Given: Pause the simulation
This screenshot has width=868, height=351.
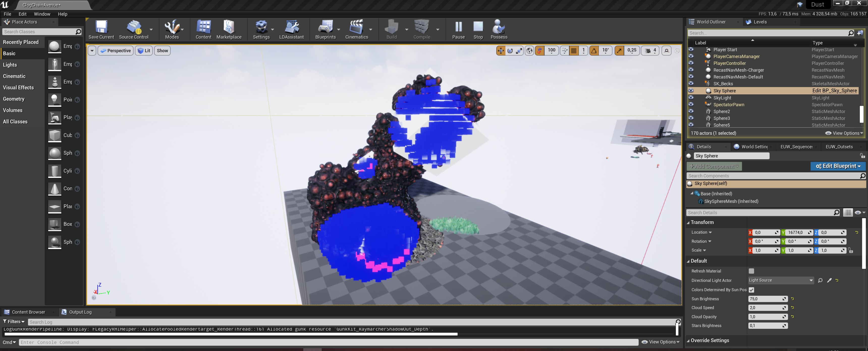Looking at the screenshot, I should pyautogui.click(x=458, y=30).
